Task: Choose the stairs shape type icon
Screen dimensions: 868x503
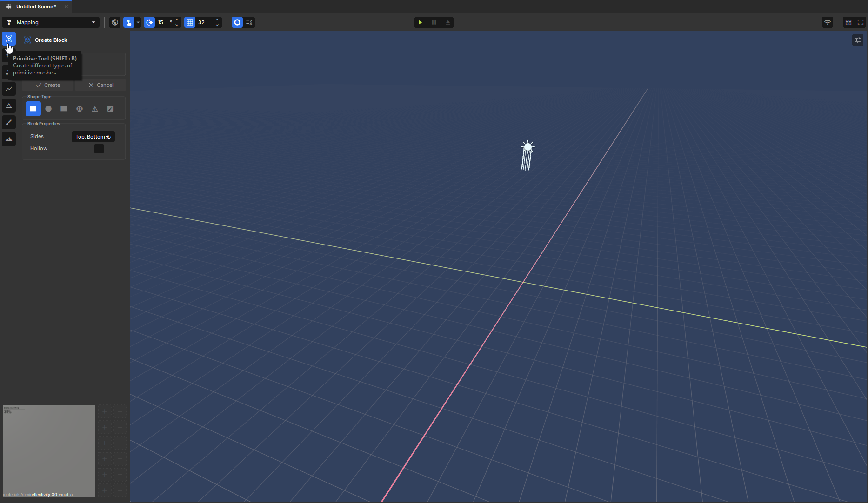Action: click(110, 109)
